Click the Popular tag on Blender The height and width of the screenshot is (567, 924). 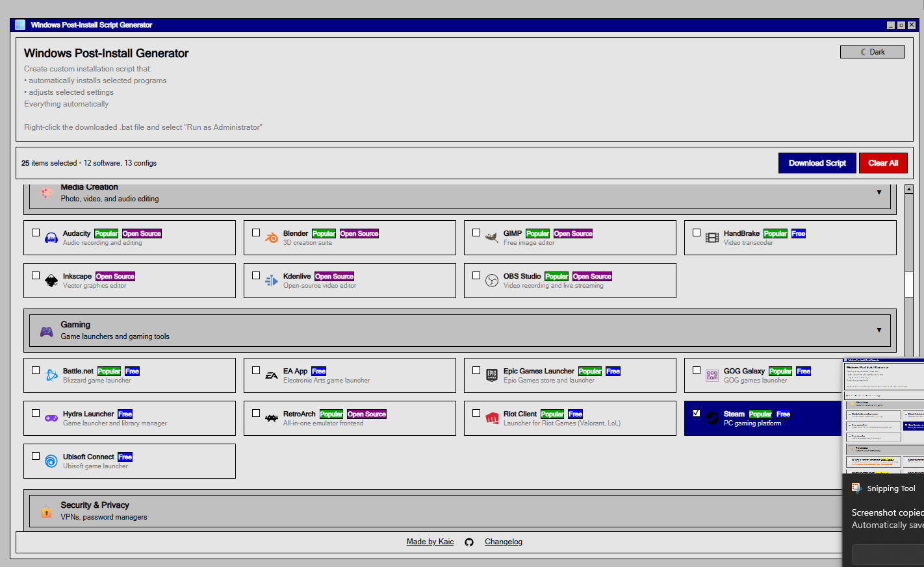pyautogui.click(x=324, y=234)
